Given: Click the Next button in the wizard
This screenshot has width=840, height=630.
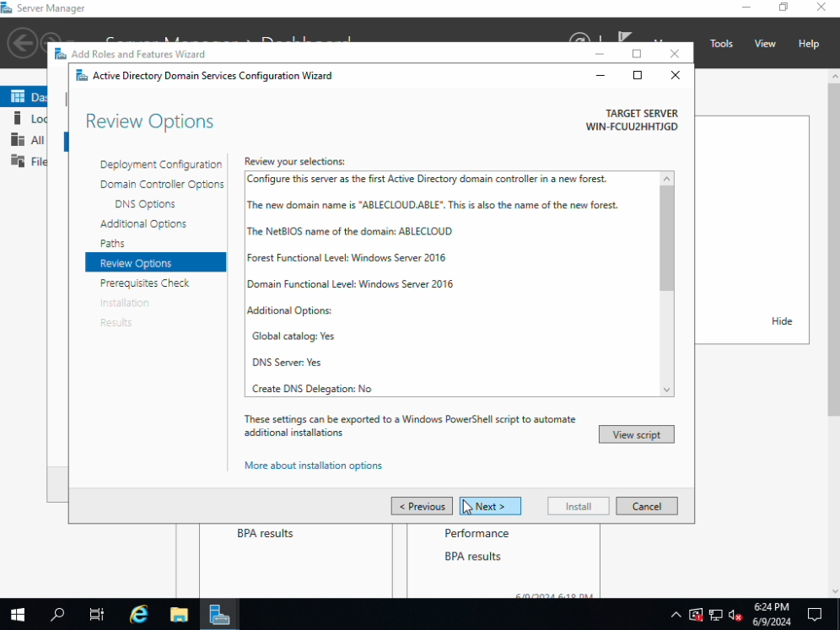Looking at the screenshot, I should [x=490, y=506].
